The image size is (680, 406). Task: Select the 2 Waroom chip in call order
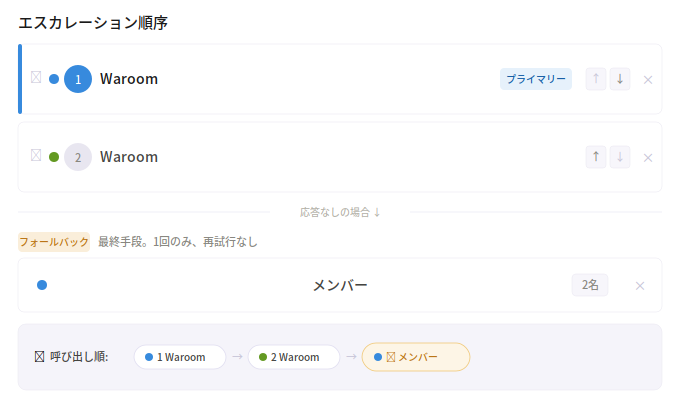[x=294, y=357]
